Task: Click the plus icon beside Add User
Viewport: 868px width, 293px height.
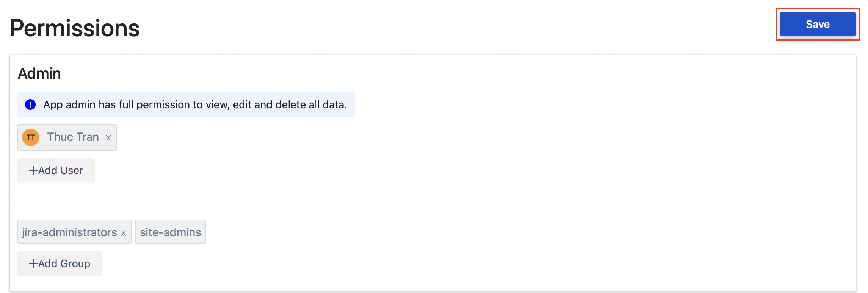Action: tap(33, 171)
